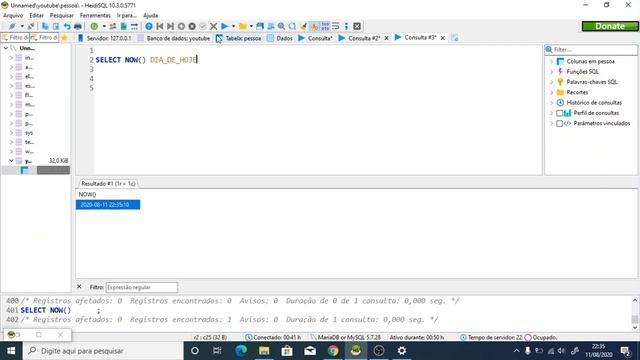Toggle Parâmetros vinculados checkbox
640x360 pixels.
(560, 123)
